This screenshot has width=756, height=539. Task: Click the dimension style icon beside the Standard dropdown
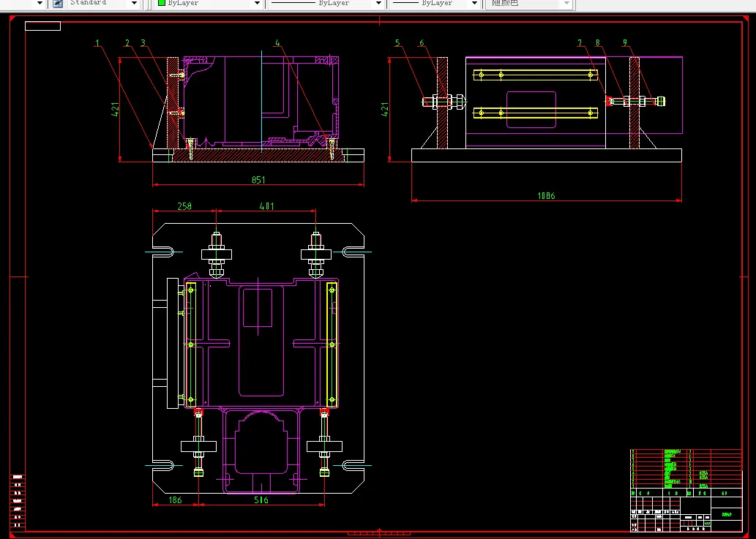[x=57, y=4]
